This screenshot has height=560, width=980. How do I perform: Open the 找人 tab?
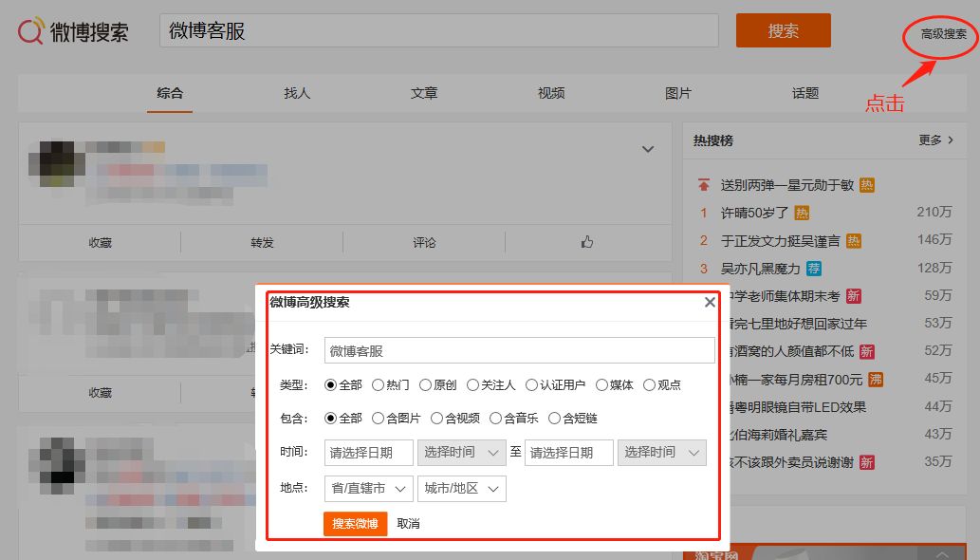point(297,93)
